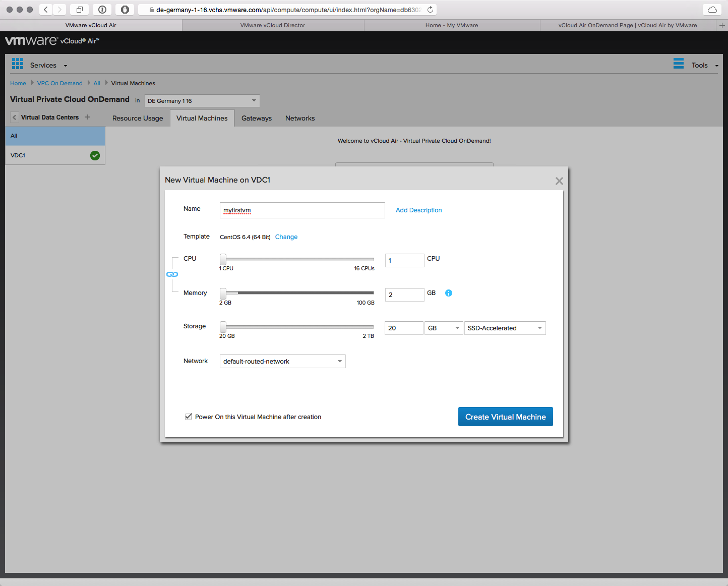This screenshot has width=728, height=586.
Task: Uncheck Power On this Virtual Machine after creation
Action: (189, 417)
